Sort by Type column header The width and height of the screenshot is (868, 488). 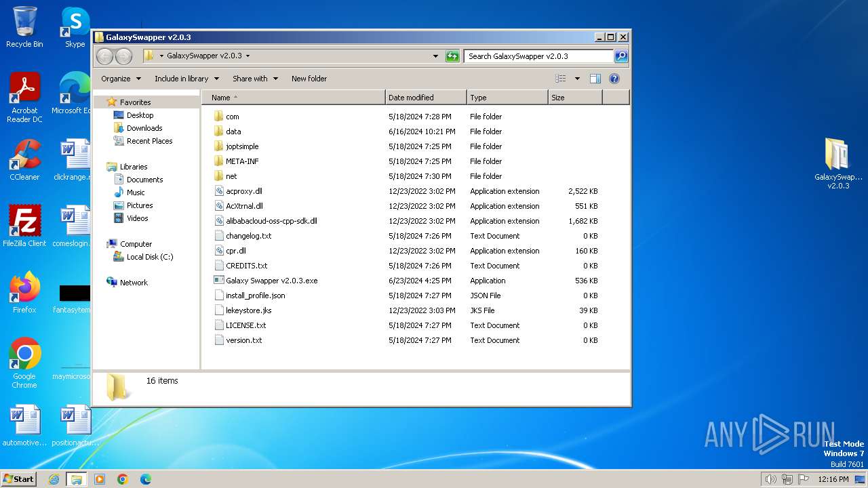[x=507, y=98]
